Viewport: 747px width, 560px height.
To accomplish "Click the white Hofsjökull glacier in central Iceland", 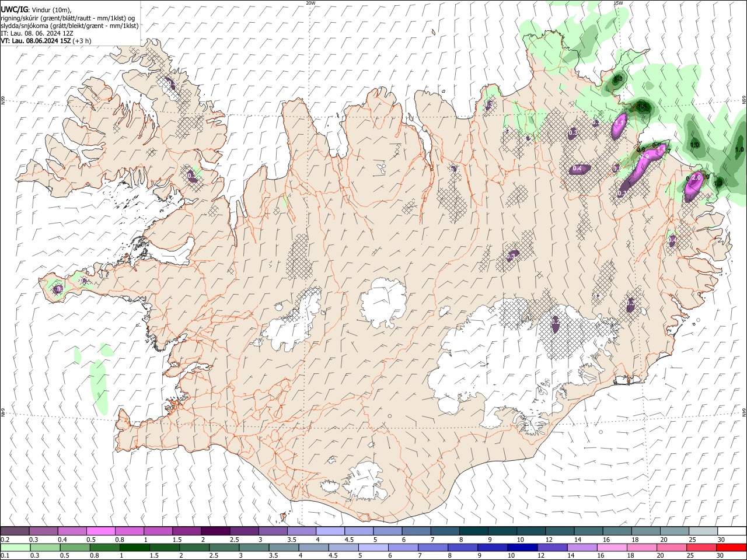I will tap(383, 303).
